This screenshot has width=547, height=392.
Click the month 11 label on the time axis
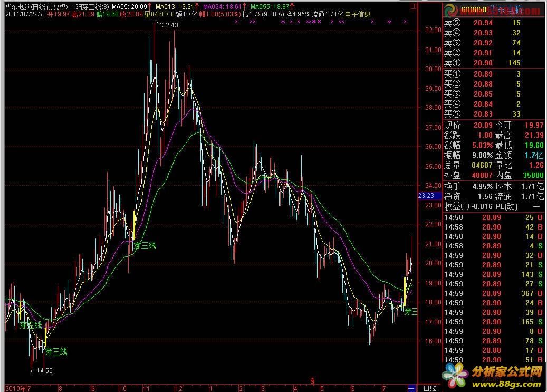tap(146, 388)
